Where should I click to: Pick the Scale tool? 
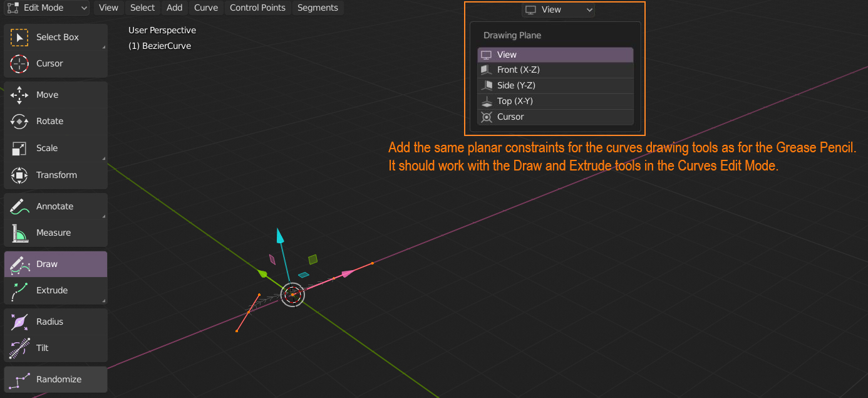click(56, 148)
